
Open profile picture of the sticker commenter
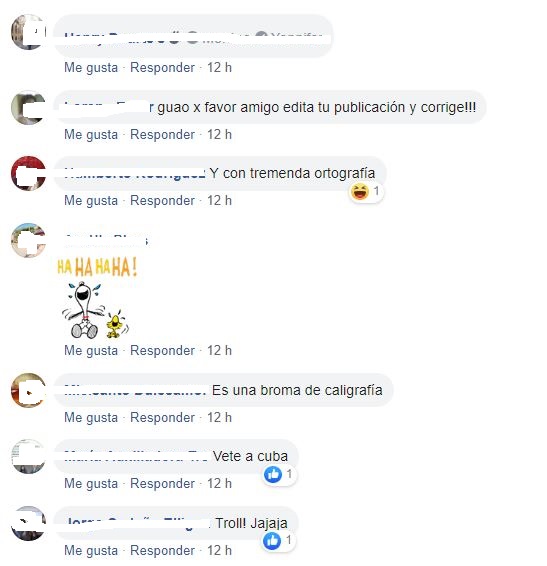(28, 240)
